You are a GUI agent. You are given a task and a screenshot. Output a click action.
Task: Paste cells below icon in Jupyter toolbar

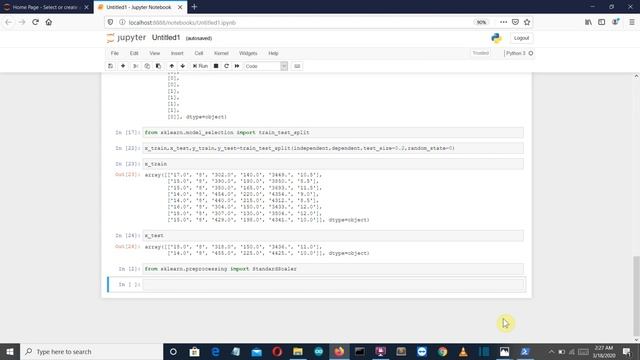[158, 66]
